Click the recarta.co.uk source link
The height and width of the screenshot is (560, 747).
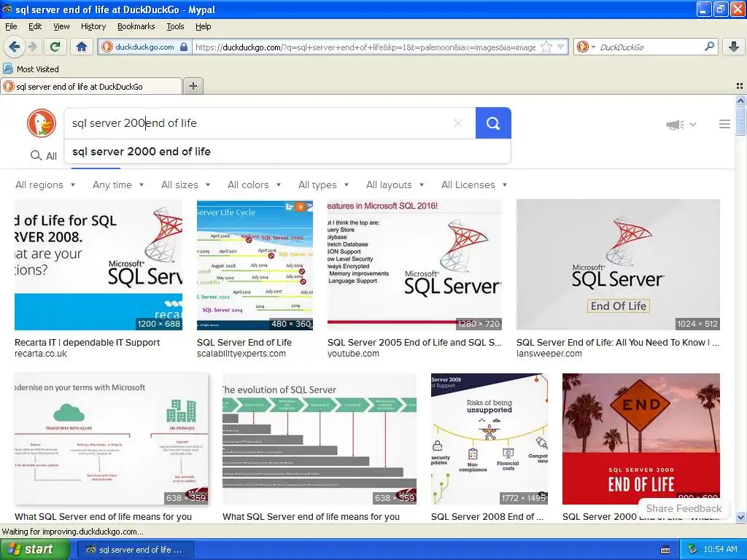pyautogui.click(x=41, y=354)
